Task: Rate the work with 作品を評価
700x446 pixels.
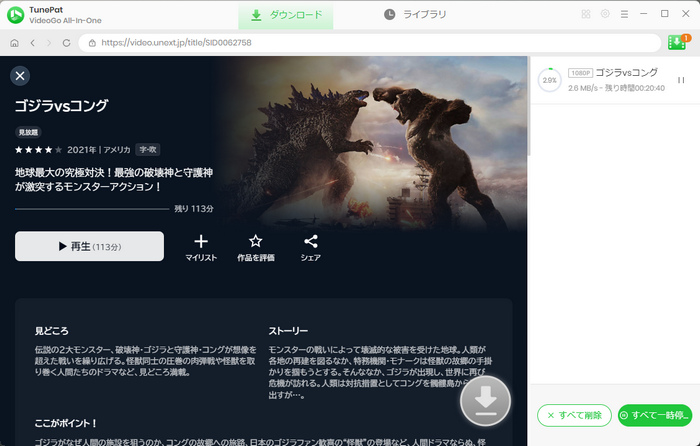Action: [x=256, y=248]
